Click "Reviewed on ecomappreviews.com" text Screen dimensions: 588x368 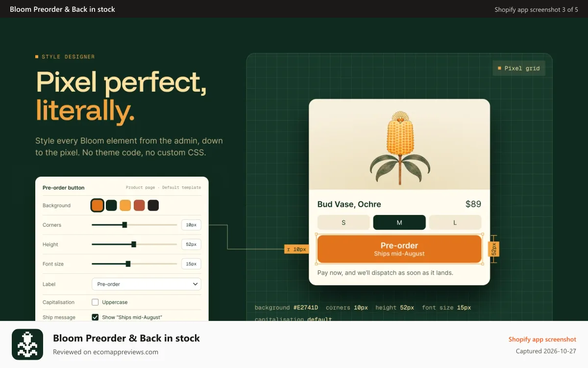[x=105, y=352]
